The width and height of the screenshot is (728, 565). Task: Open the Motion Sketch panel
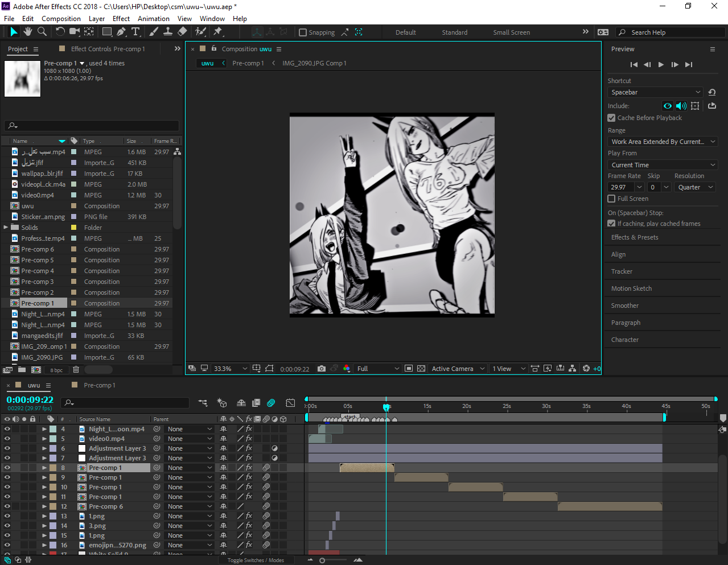point(631,288)
